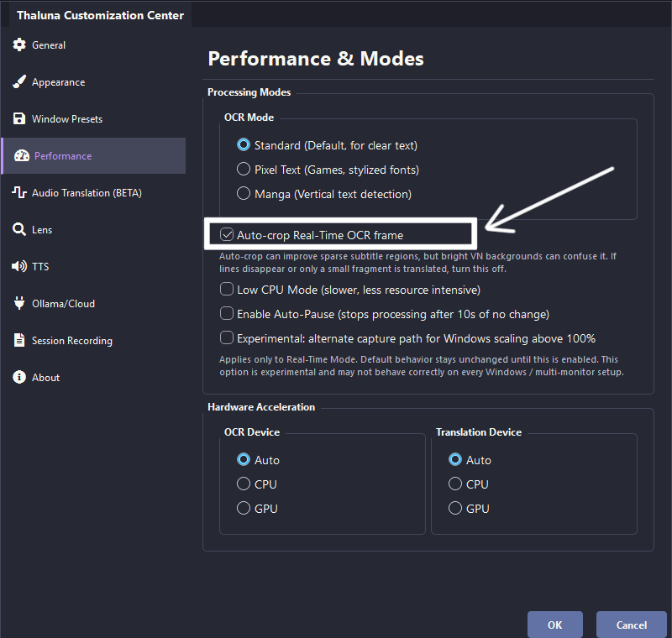Click the Audio Translation waveform icon
Image resolution: width=672 pixels, height=638 pixels.
click(x=19, y=193)
